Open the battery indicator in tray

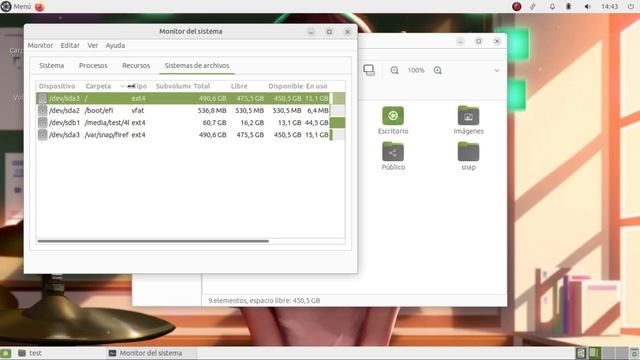569,7
